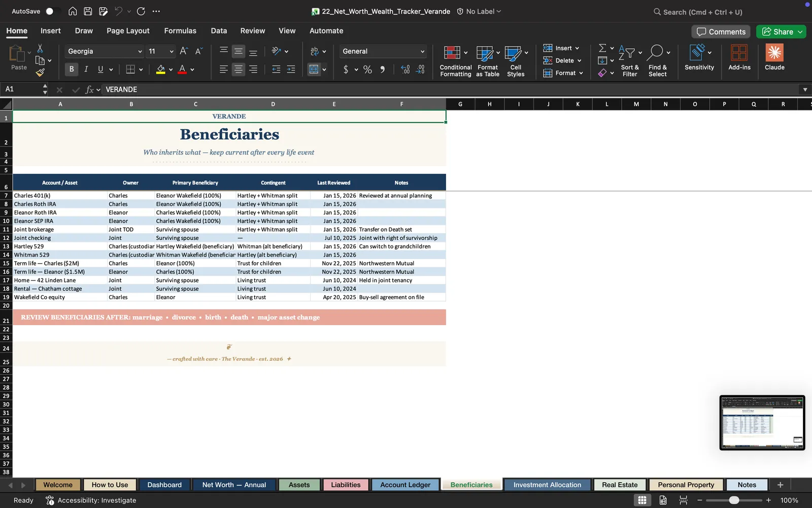This screenshot has width=812, height=508.
Task: Toggle Center horizontal alignment
Action: tap(238, 69)
